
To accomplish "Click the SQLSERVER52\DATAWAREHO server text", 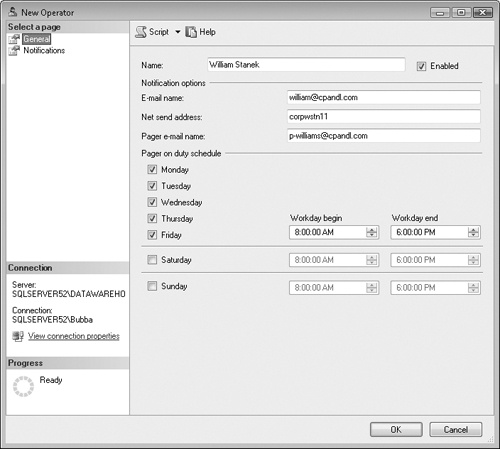I will 69,294.
